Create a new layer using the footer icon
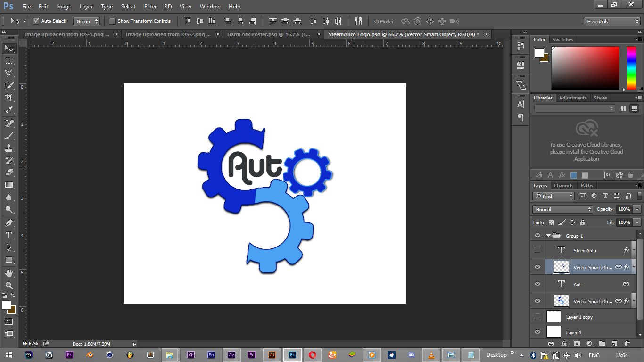The width and height of the screenshot is (644, 362). (x=614, y=344)
